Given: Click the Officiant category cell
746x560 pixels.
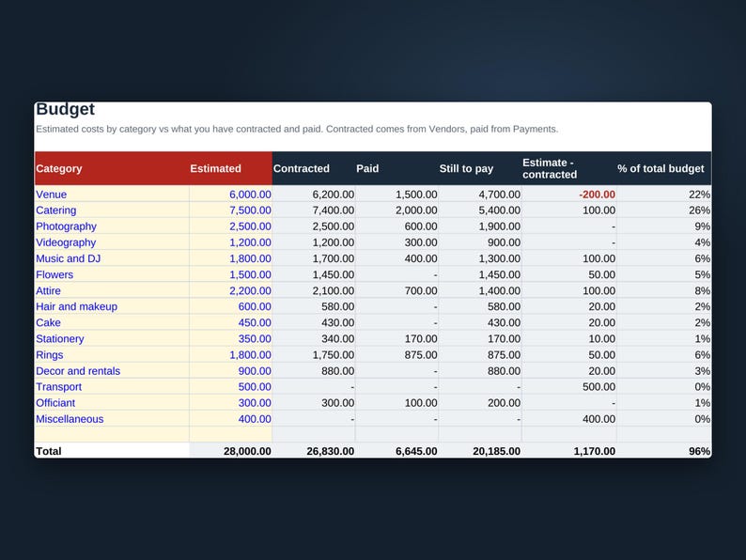Looking at the screenshot, I should coord(112,403).
